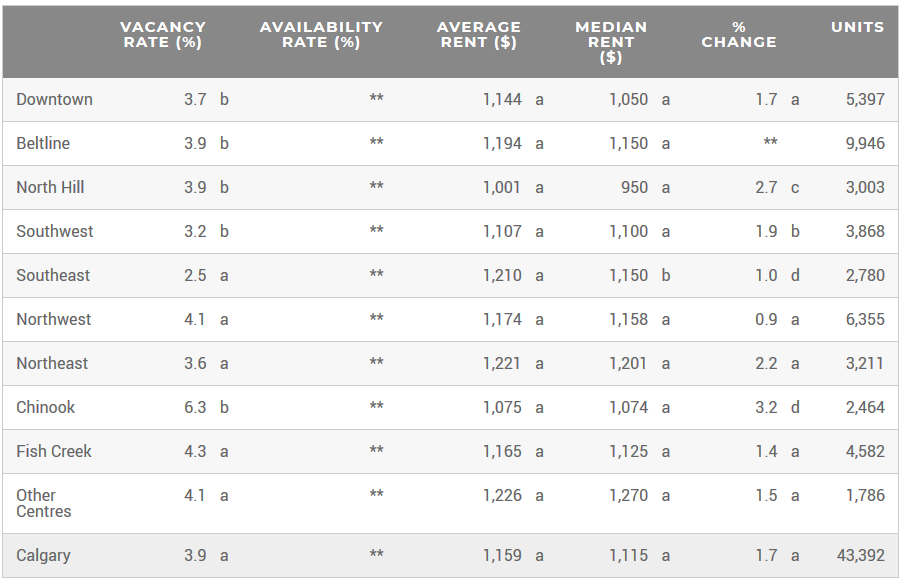
Task: Click Northwest median rent 1,158
Action: pos(629,319)
